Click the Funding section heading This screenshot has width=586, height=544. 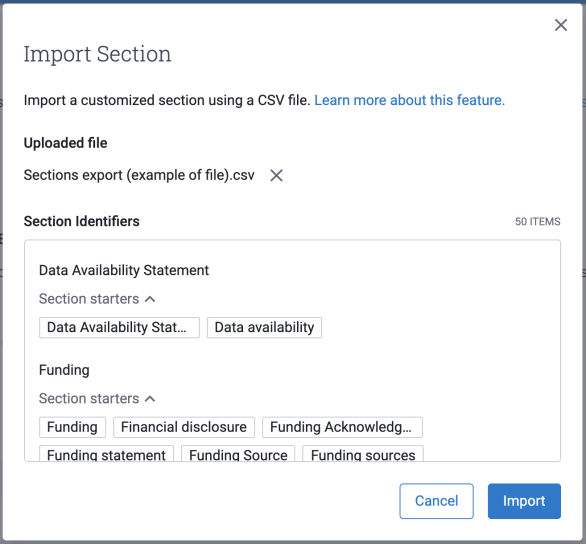[64, 370]
